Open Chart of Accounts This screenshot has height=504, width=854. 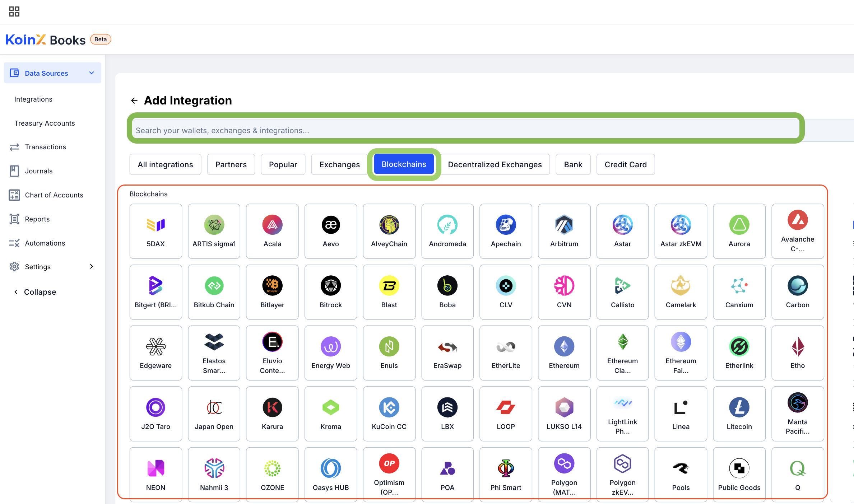coord(54,195)
